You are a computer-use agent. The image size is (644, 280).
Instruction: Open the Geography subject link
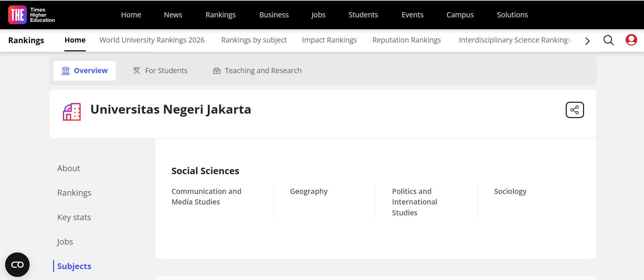tap(309, 192)
